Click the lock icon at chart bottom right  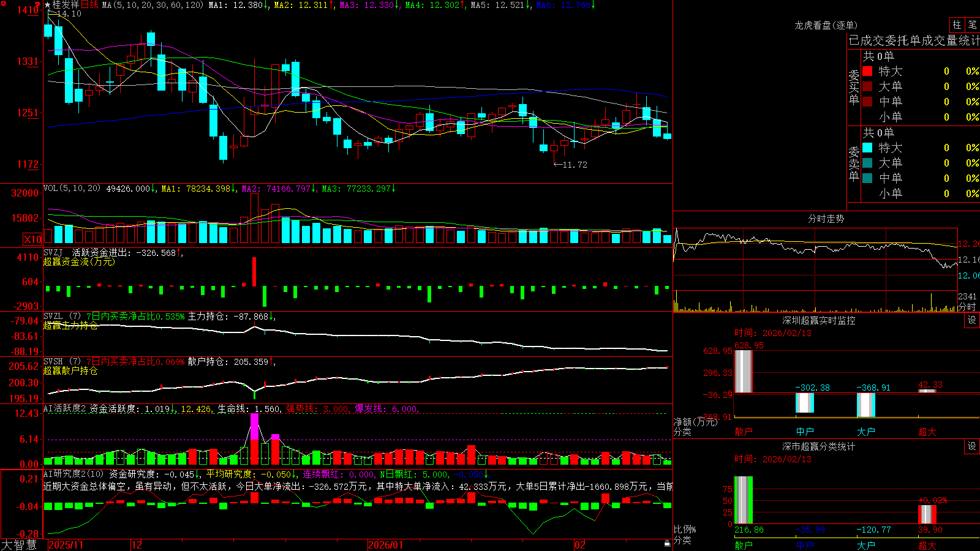coord(667,544)
